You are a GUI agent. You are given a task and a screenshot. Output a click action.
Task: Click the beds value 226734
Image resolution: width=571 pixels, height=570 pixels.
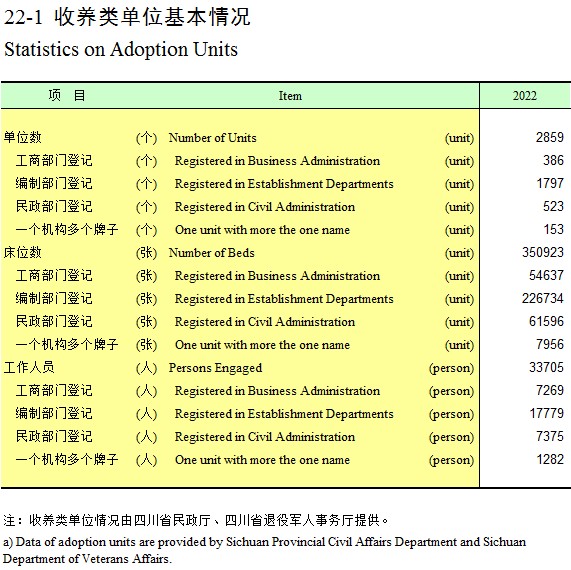coord(543,298)
